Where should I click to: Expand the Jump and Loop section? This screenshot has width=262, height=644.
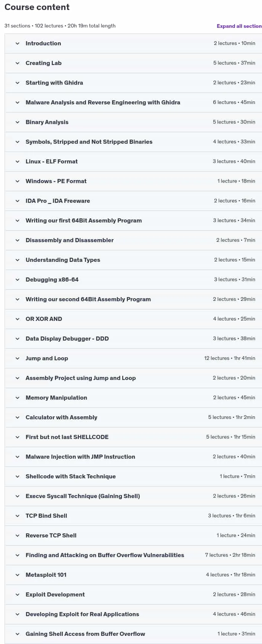[x=133, y=358]
